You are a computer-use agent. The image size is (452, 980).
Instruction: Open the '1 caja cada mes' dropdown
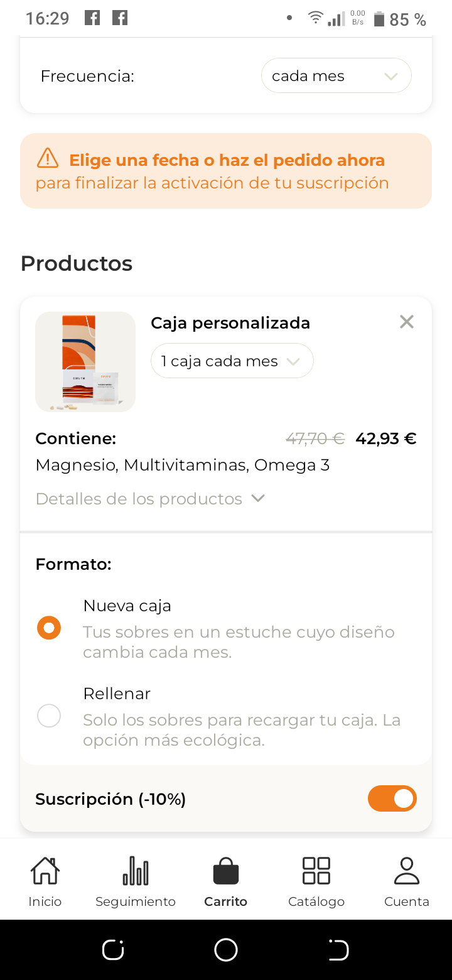[x=232, y=361]
